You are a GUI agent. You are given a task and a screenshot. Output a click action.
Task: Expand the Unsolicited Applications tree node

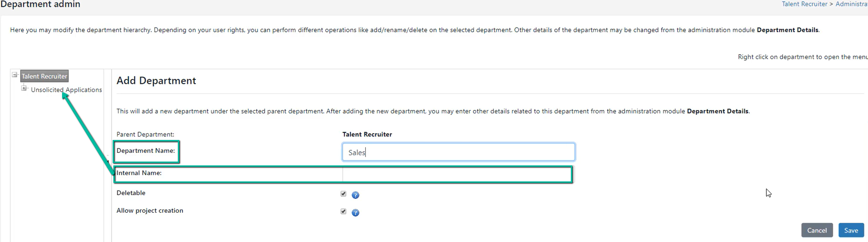tap(24, 88)
